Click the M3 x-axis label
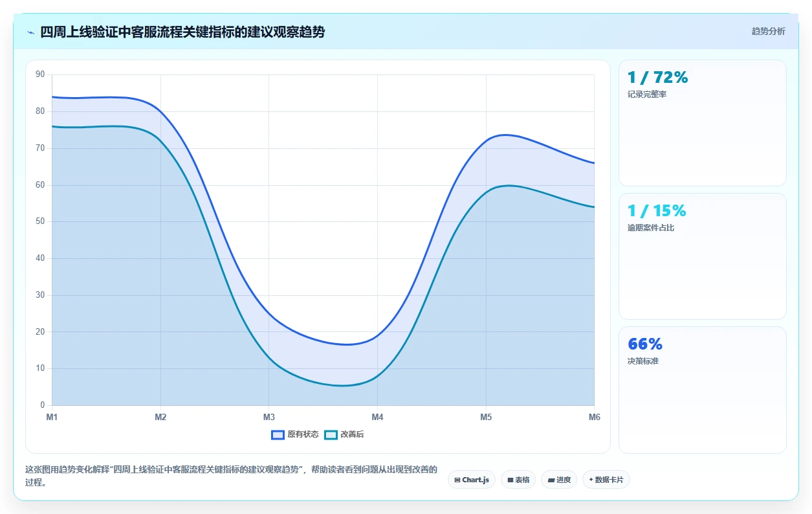Screen dimensions: 812x514 (x=269, y=418)
